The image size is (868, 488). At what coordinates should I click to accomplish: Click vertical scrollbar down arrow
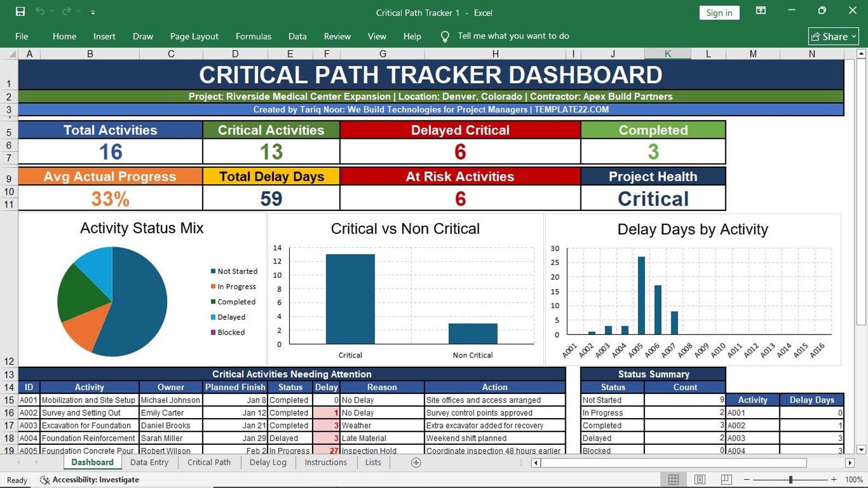click(861, 450)
